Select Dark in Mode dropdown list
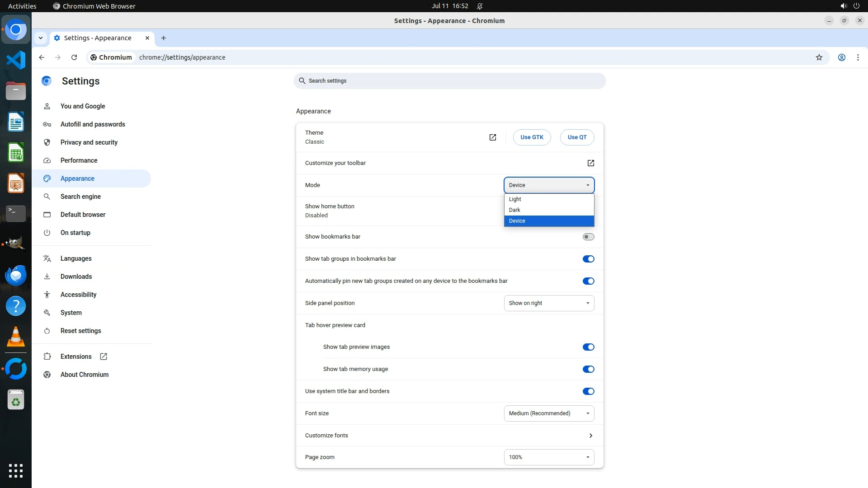The height and width of the screenshot is (488, 868). tap(515, 210)
